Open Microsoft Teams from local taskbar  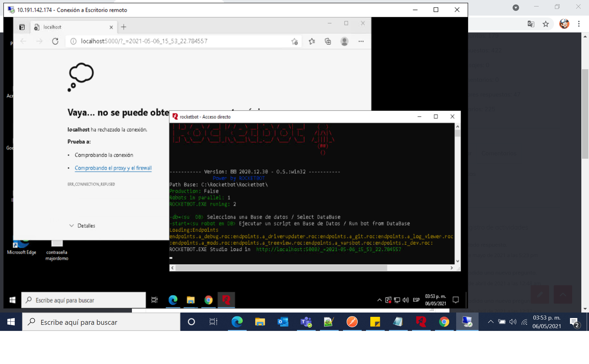tap(306, 322)
